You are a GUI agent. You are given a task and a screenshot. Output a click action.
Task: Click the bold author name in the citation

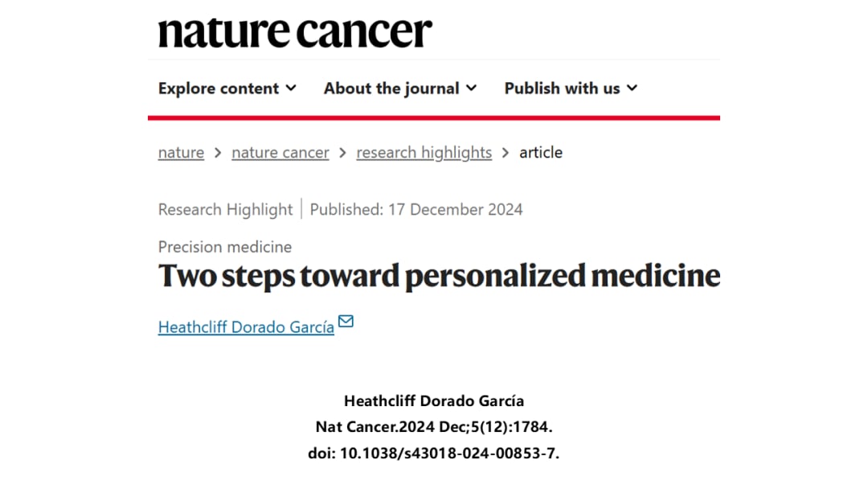[x=433, y=401]
